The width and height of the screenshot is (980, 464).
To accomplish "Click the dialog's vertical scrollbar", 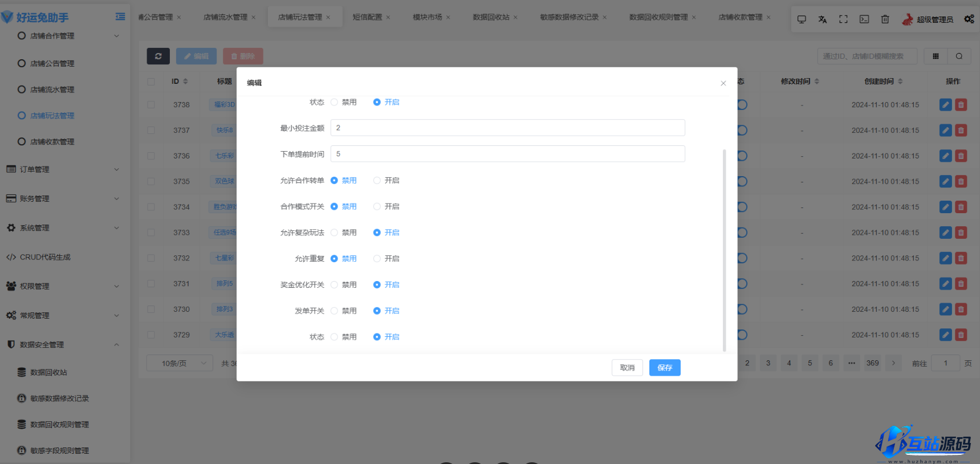I will [x=724, y=251].
